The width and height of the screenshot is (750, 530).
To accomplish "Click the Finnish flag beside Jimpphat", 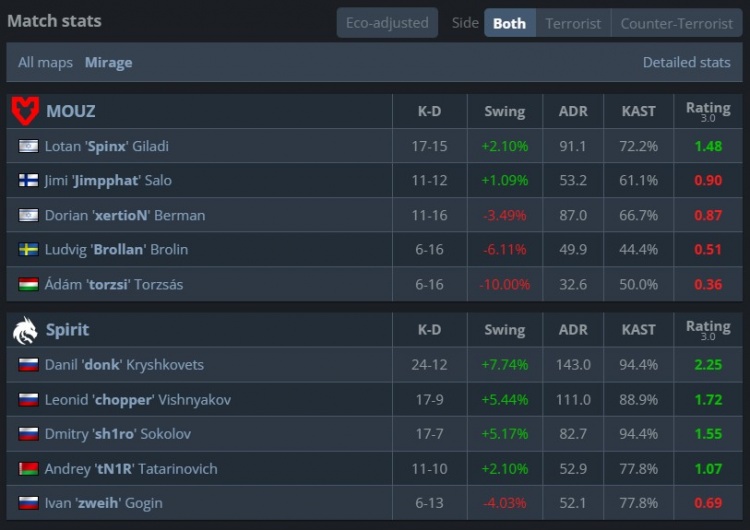I will coord(28,181).
